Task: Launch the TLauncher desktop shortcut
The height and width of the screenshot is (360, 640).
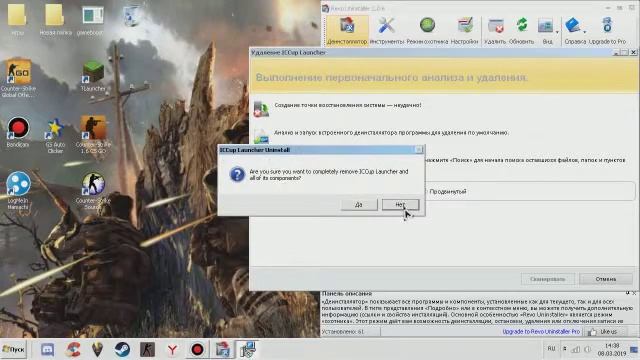Action: [x=93, y=76]
